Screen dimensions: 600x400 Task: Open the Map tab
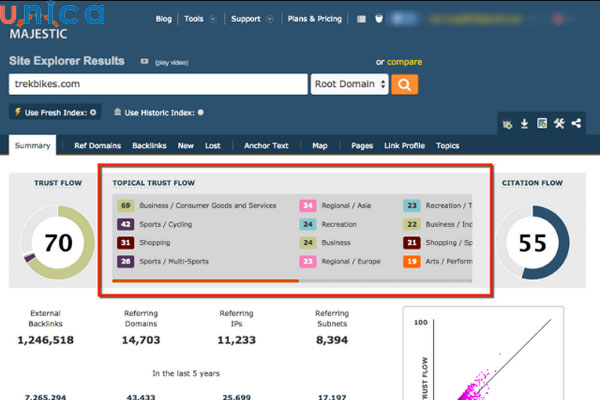(320, 146)
